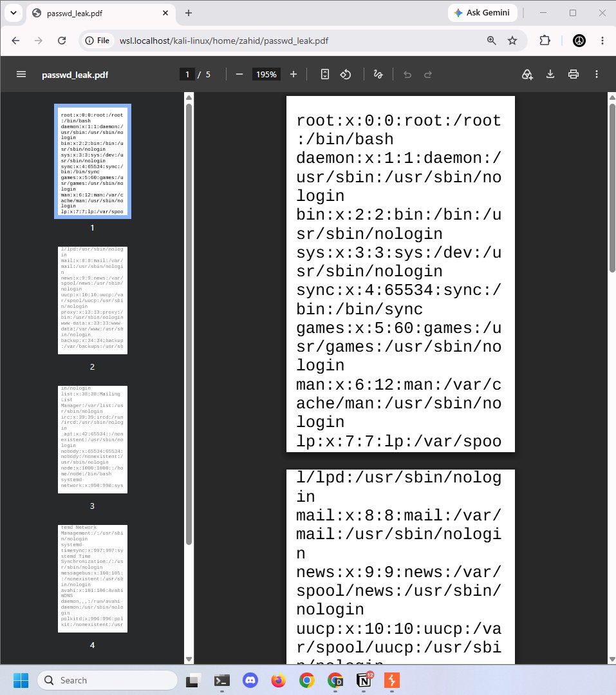Click the redo arrow in PDF toolbar
616x695 pixels.
coord(428,75)
